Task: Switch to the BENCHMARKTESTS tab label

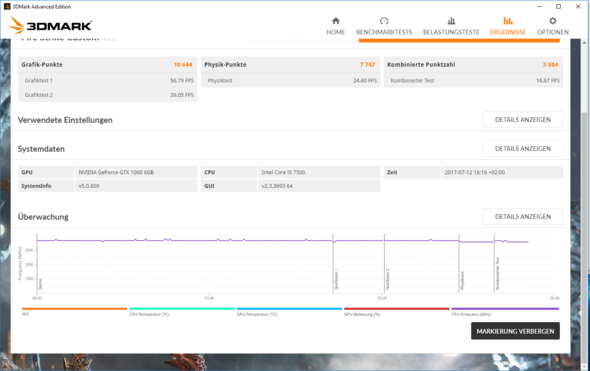Action: pos(384,32)
